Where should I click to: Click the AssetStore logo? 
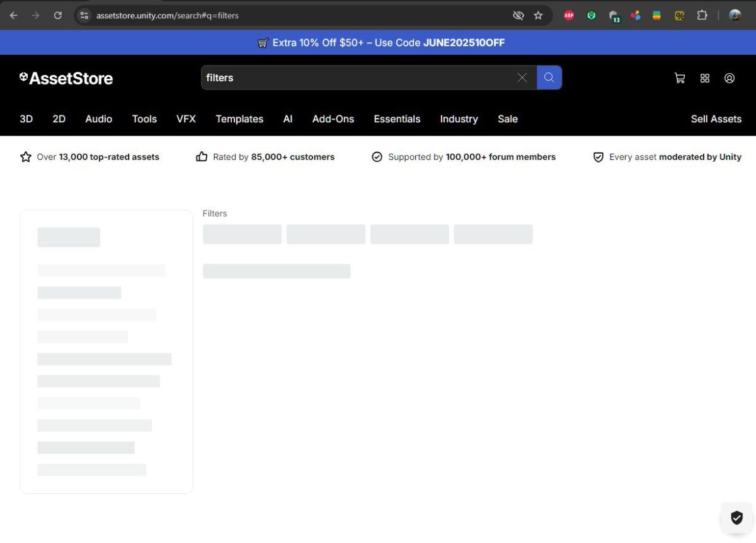(x=66, y=78)
